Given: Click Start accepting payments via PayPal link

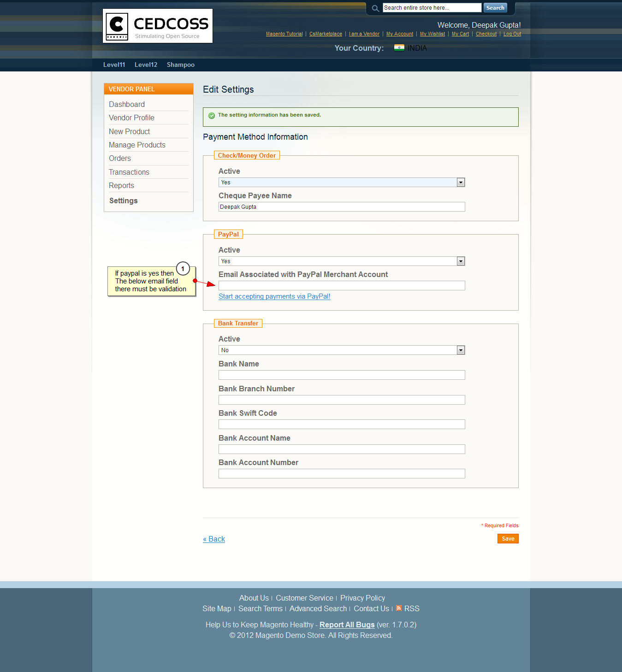Looking at the screenshot, I should 274,296.
